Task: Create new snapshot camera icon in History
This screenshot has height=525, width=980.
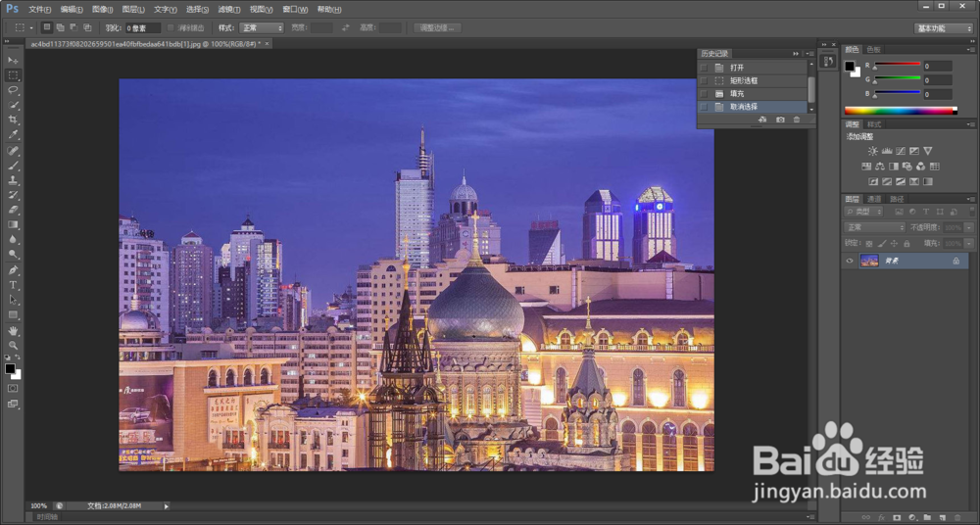Action: coord(780,119)
